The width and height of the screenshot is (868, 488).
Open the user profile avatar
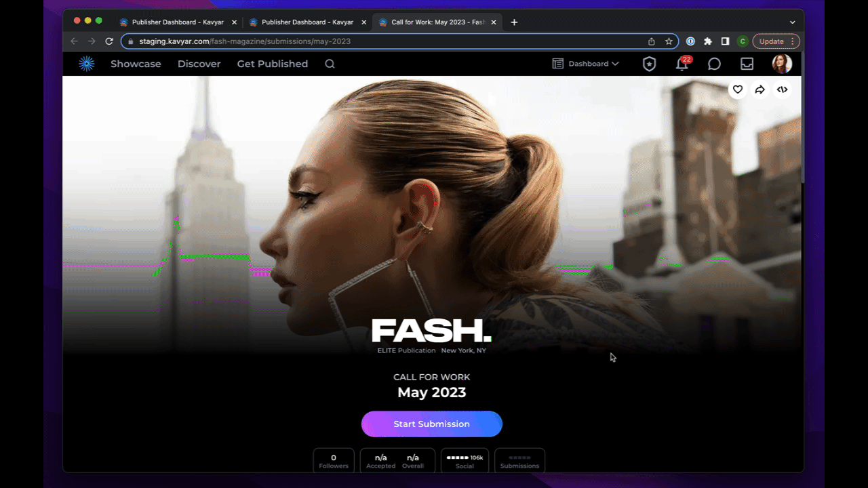click(782, 64)
